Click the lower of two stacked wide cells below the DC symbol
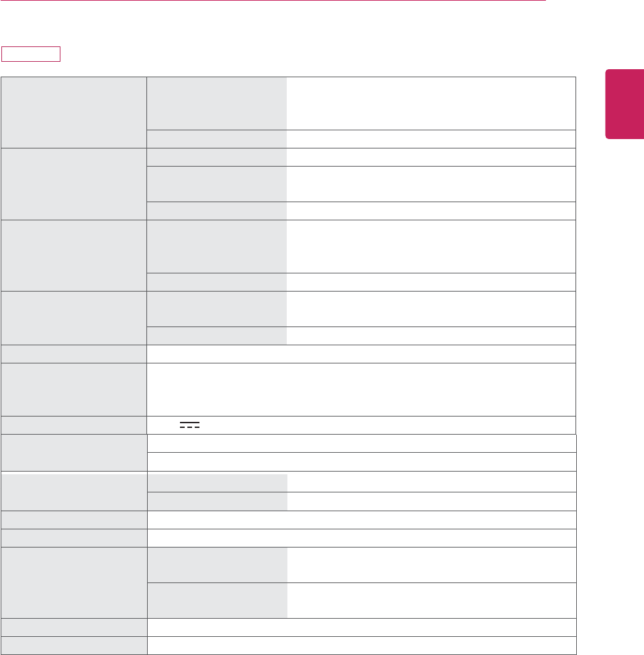This screenshot has width=644, height=655. pos(361,462)
